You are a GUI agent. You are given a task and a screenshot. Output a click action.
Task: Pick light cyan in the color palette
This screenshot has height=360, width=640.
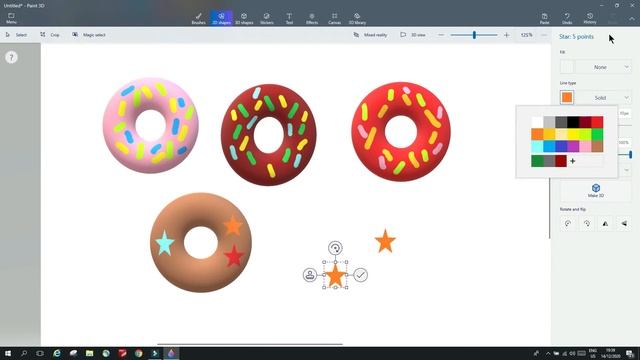point(537,146)
